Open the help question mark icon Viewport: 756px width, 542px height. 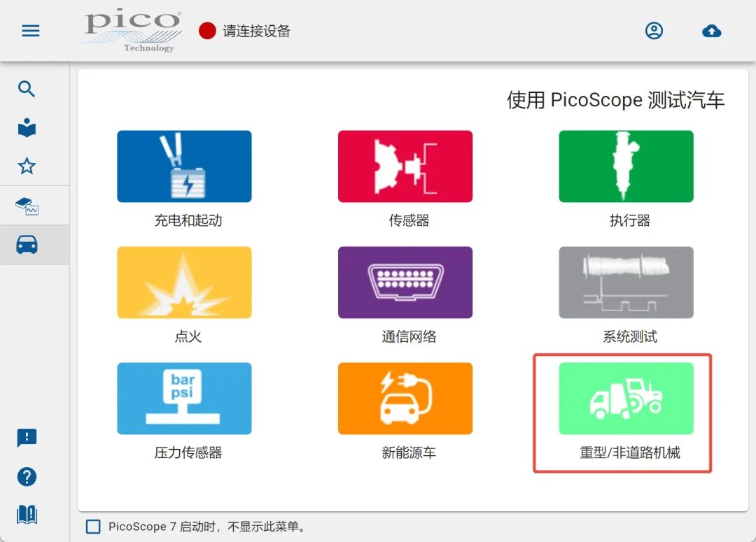tap(27, 477)
